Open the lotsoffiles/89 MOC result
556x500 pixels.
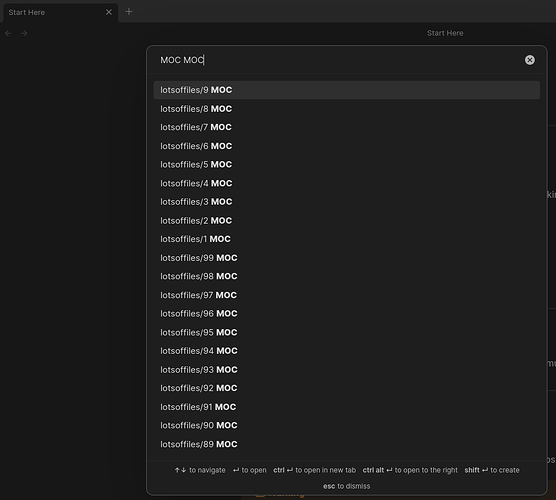pos(346,444)
